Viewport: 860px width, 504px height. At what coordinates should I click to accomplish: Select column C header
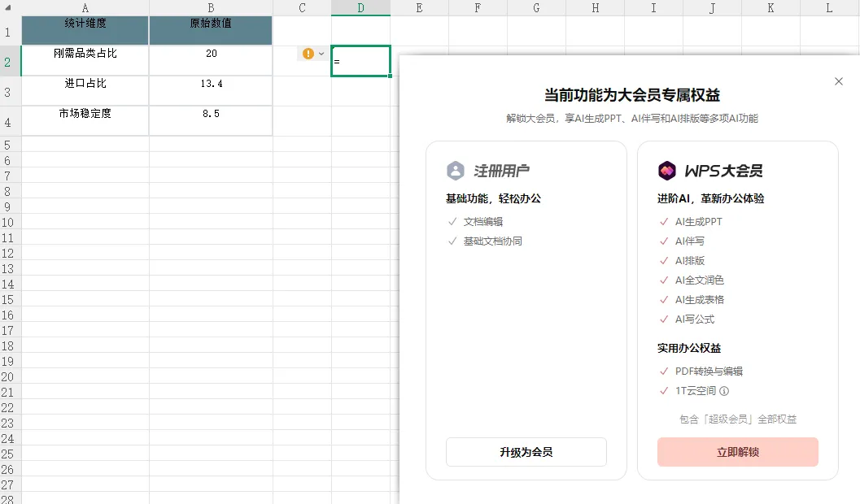tap(302, 7)
